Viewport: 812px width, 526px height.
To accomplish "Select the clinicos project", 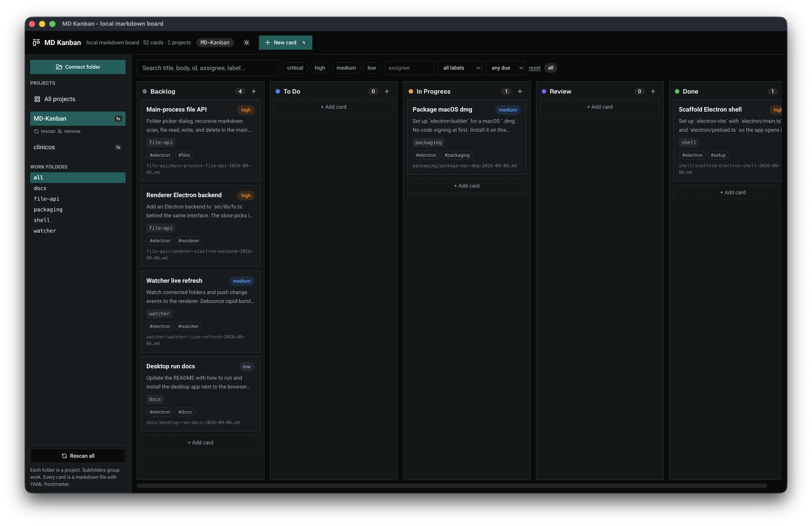I will point(78,147).
